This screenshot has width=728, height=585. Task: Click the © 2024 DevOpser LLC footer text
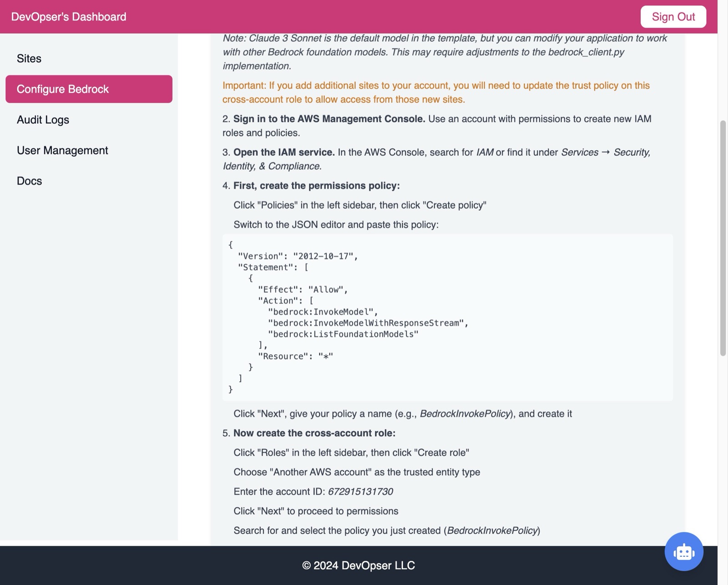359,565
